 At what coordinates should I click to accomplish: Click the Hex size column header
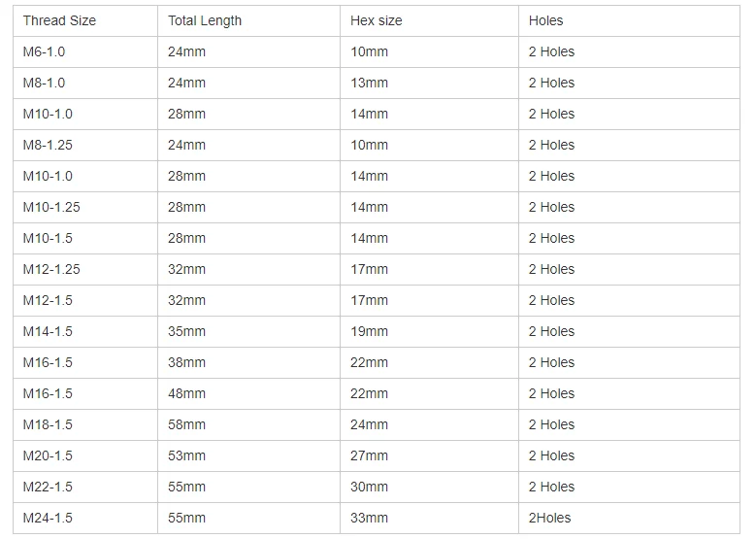[x=376, y=20]
